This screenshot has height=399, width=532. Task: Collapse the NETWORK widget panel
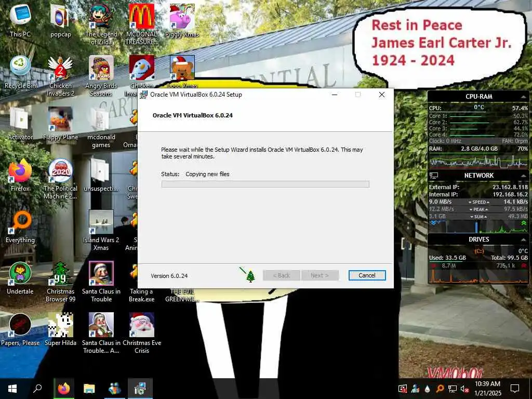pos(523,176)
